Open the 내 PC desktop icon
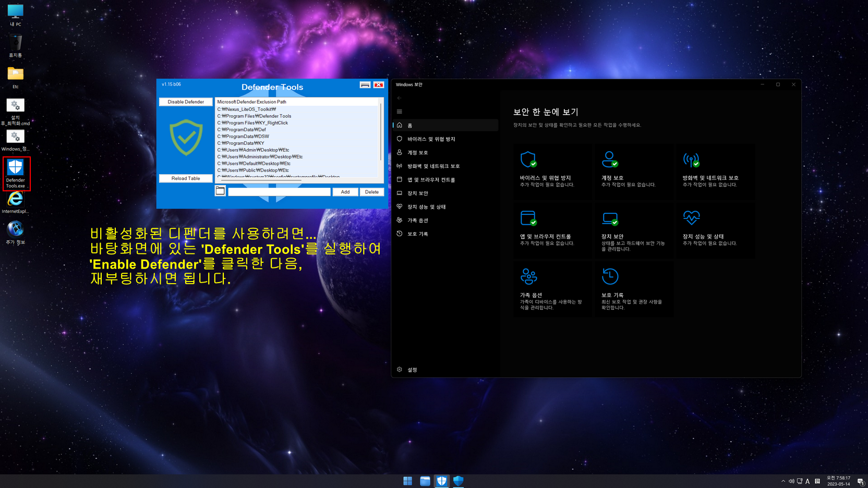 pyautogui.click(x=15, y=15)
